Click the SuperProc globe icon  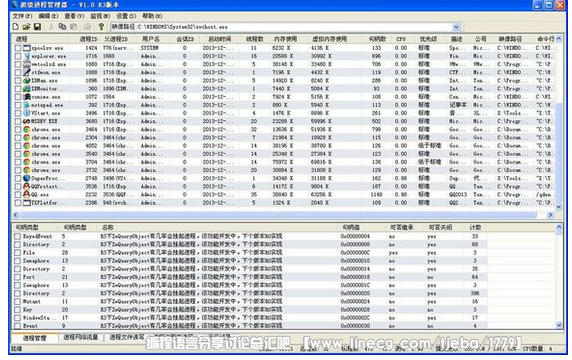[x=27, y=178]
